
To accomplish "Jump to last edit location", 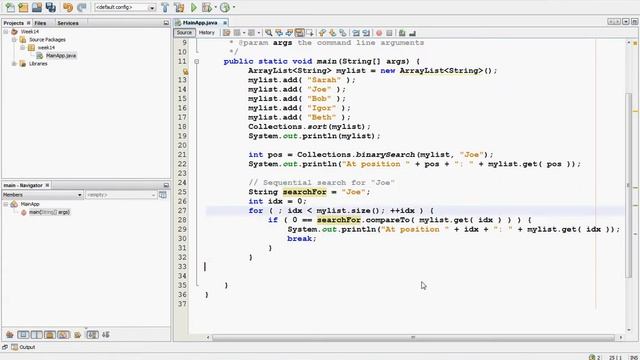I will [227, 33].
